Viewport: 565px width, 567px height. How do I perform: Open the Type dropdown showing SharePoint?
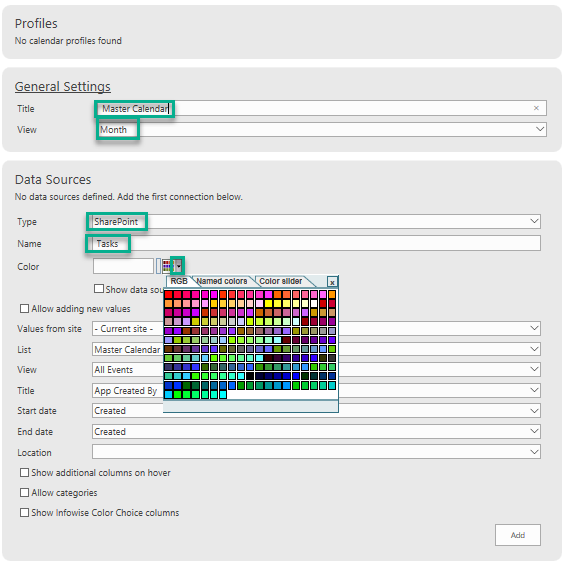click(317, 221)
